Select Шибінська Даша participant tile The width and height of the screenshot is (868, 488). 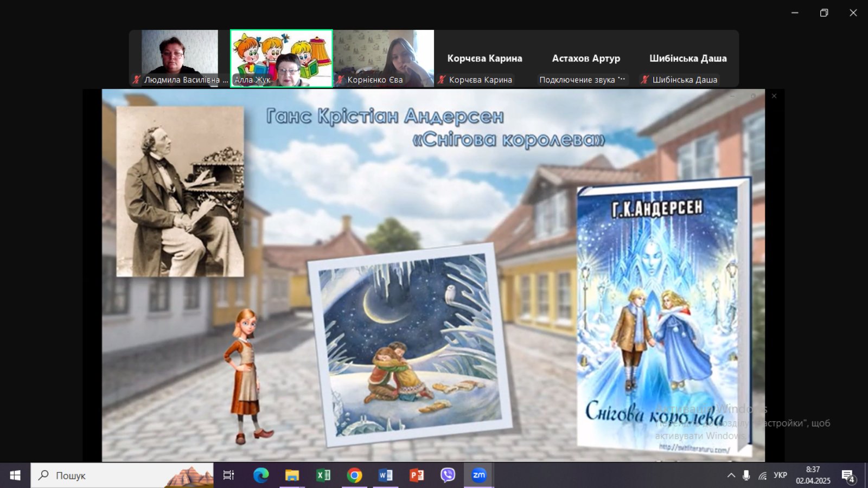(688, 58)
